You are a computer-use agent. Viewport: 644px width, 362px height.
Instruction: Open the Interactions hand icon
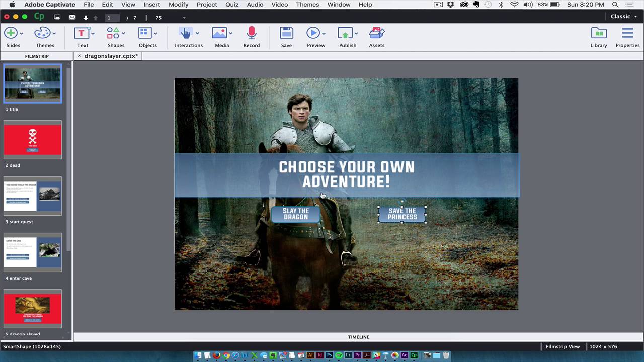coord(185,33)
